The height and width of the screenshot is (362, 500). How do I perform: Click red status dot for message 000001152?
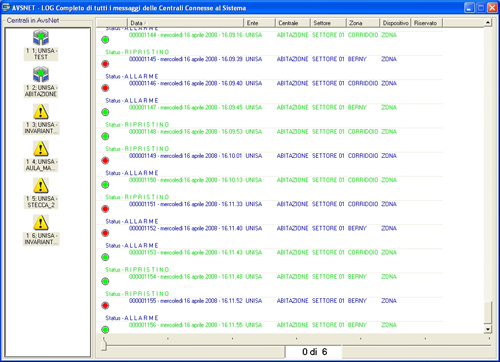point(105,233)
